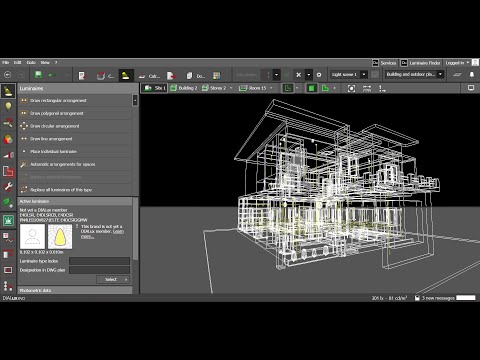Click Draw polygonal arrangement
The width and height of the screenshot is (480, 360).
click(75, 113)
